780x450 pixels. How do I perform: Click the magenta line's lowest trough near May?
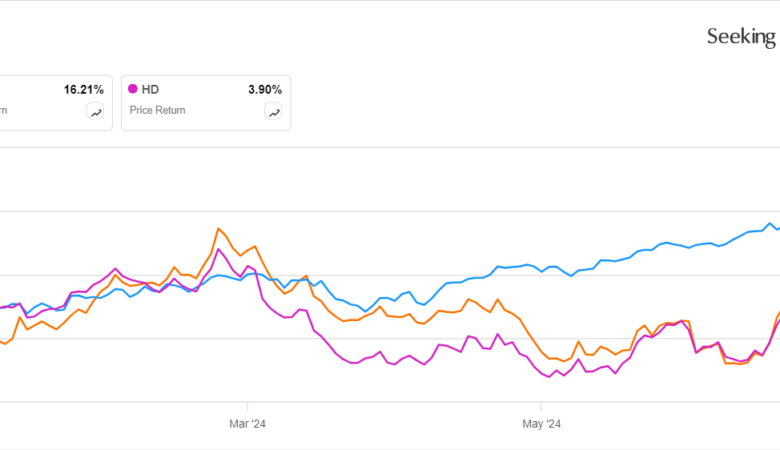pyautogui.click(x=549, y=376)
